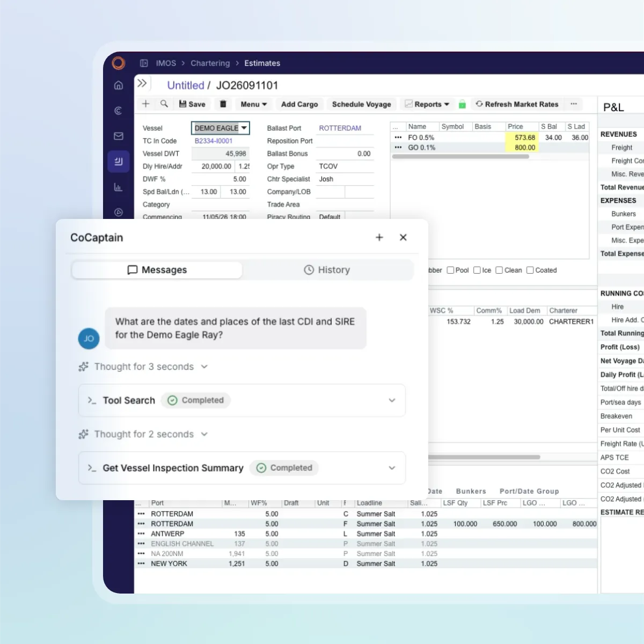Open the Bunkers tab above itinerary

click(x=471, y=491)
